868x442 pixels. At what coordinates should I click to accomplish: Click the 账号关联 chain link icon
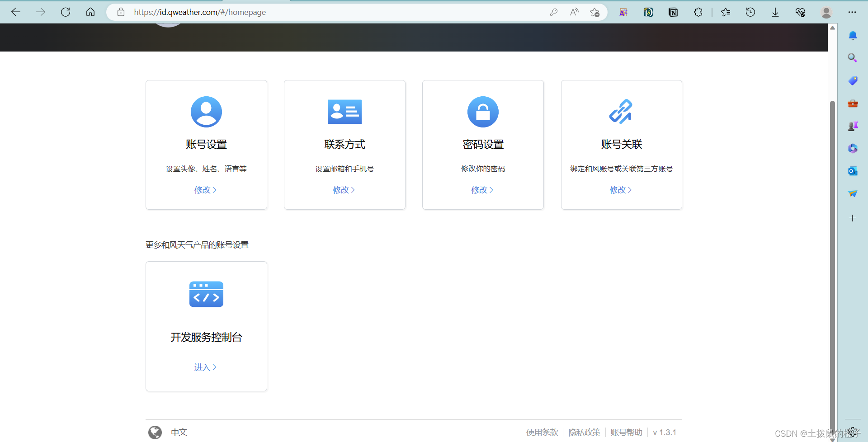pos(621,112)
